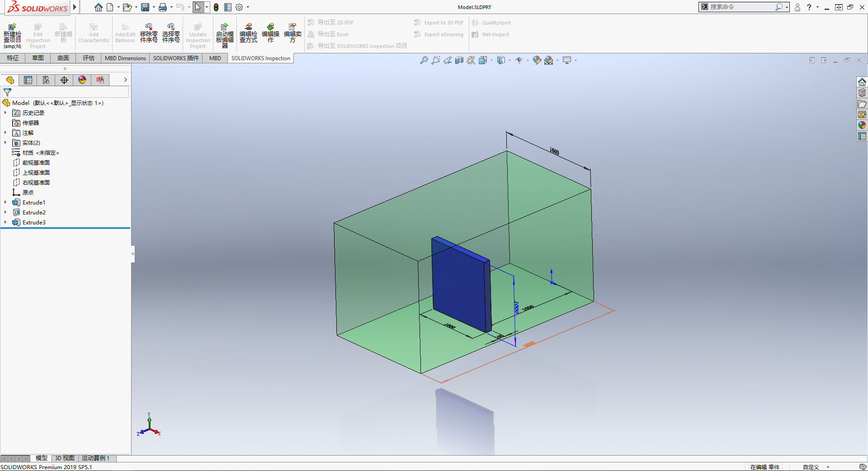Expand the 历史记录 tree node

pos(5,113)
